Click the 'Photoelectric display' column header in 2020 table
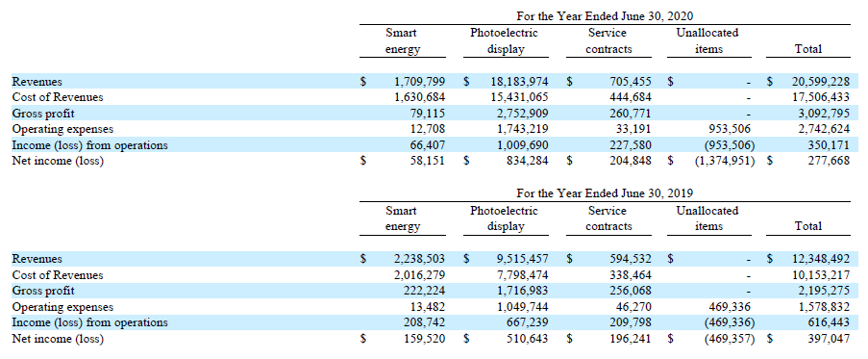Image resolution: width=868 pixels, height=359 pixels. [505, 41]
